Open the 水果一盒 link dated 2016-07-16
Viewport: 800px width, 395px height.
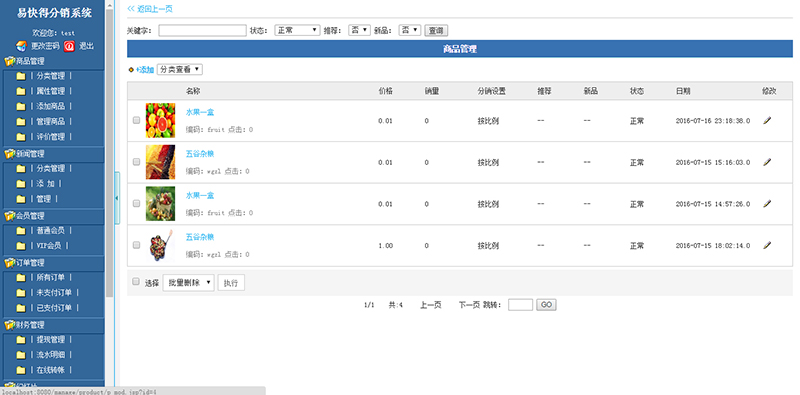[199, 112]
